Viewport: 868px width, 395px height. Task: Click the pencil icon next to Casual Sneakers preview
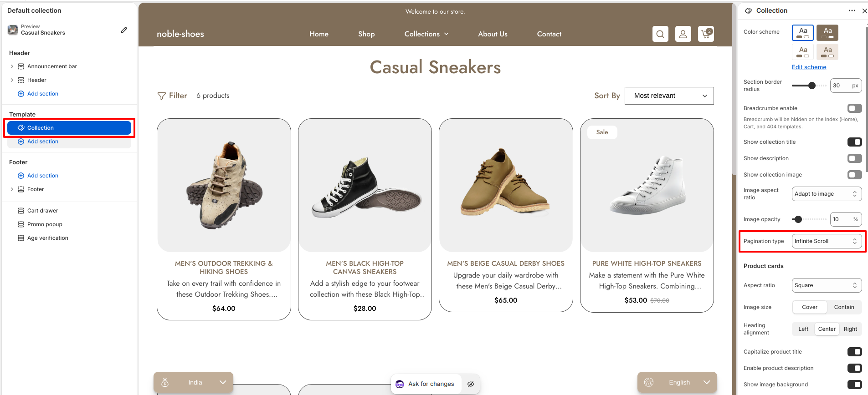pos(124,30)
